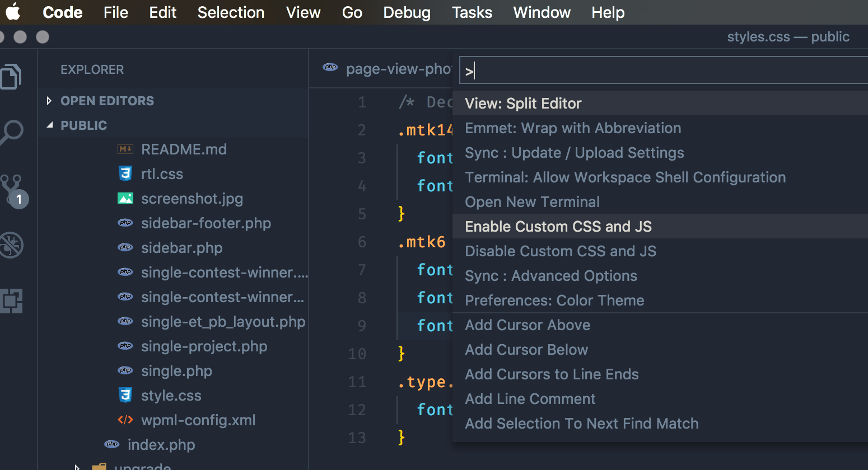Select Disable Custom CSS and JS
The width and height of the screenshot is (868, 470).
pyautogui.click(x=660, y=251)
